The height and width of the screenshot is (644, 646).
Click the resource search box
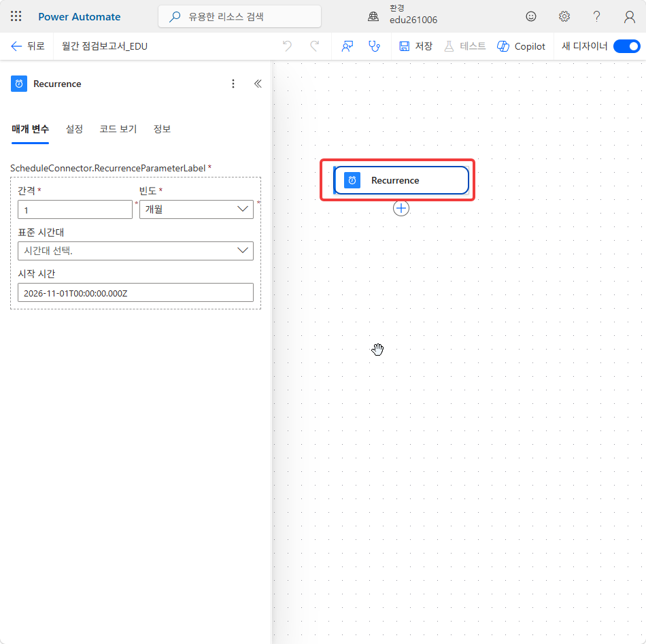click(239, 16)
